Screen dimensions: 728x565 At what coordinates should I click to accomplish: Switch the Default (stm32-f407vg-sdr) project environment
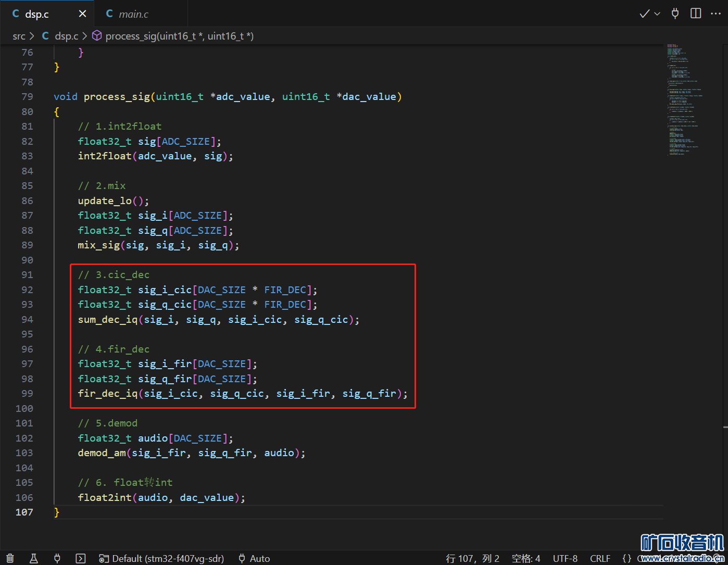(162, 558)
